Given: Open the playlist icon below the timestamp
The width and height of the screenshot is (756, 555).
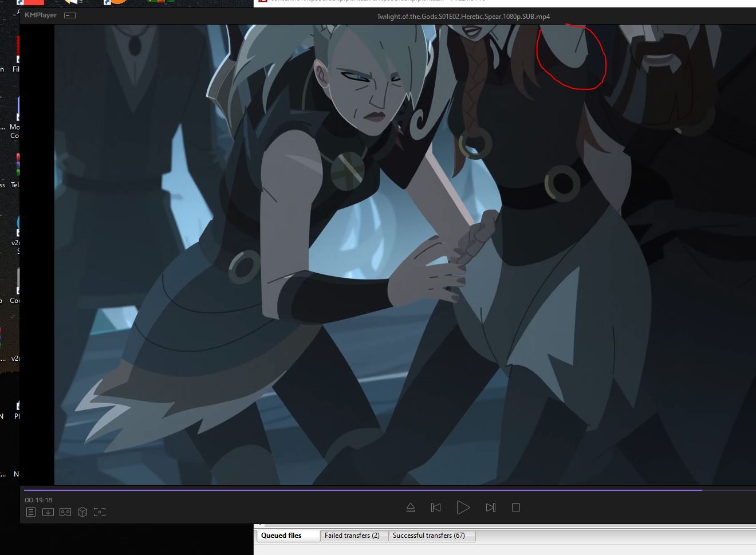Looking at the screenshot, I should tap(31, 512).
